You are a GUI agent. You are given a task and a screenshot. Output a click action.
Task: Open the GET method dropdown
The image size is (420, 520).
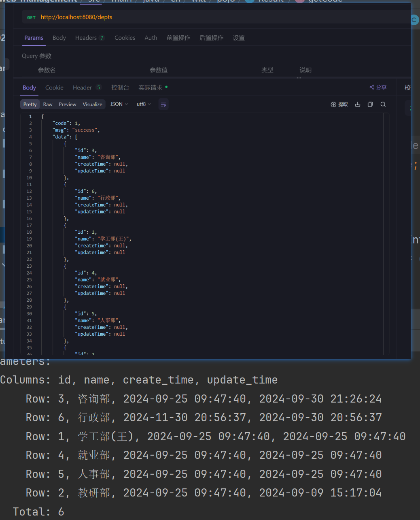[31, 17]
